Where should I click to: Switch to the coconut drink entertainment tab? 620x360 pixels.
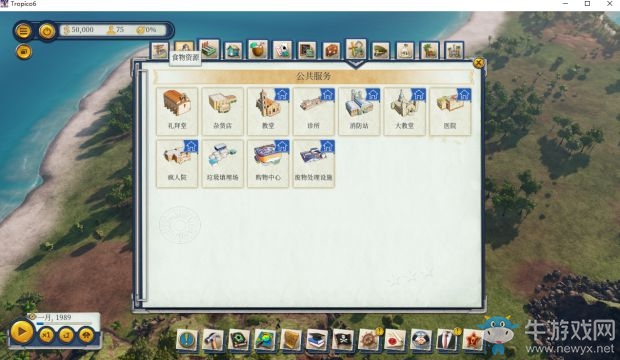coord(258,50)
